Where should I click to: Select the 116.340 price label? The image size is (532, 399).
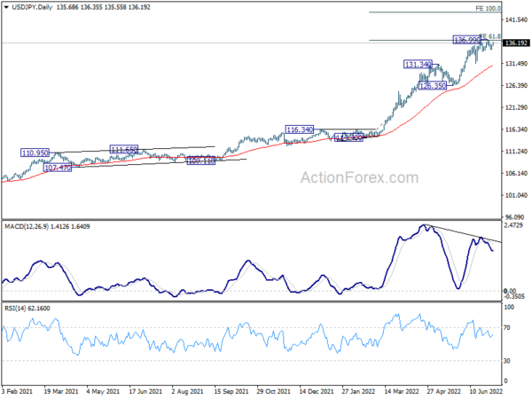tap(300, 129)
